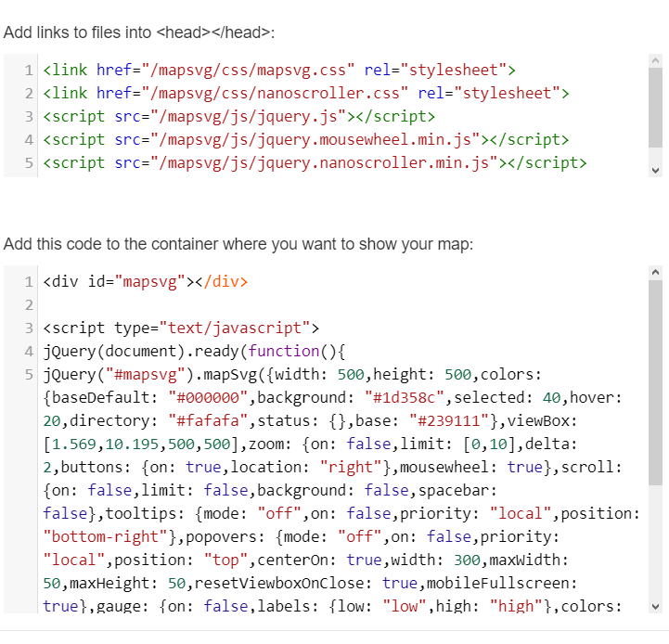Click the down arrow of the container code scrollbar
669x644 pixels.
[655, 607]
